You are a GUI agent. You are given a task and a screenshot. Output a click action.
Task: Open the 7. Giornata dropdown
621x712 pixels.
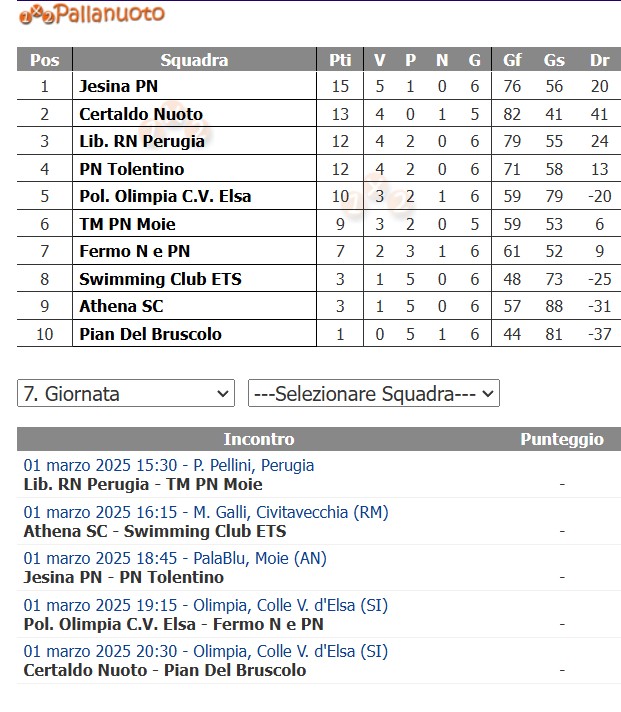[x=126, y=394]
